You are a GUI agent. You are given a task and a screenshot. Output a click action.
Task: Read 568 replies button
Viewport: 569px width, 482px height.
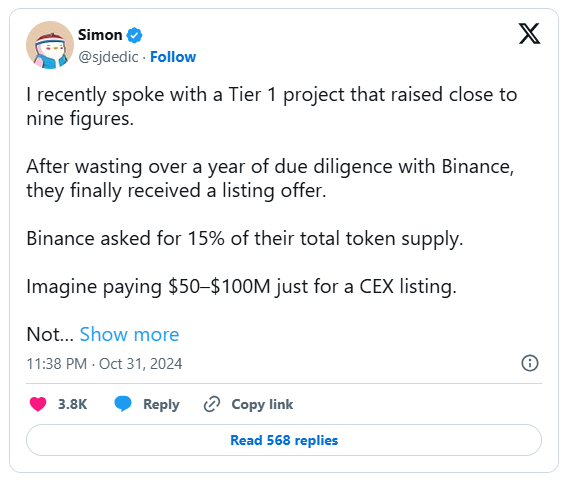pyautogui.click(x=284, y=440)
